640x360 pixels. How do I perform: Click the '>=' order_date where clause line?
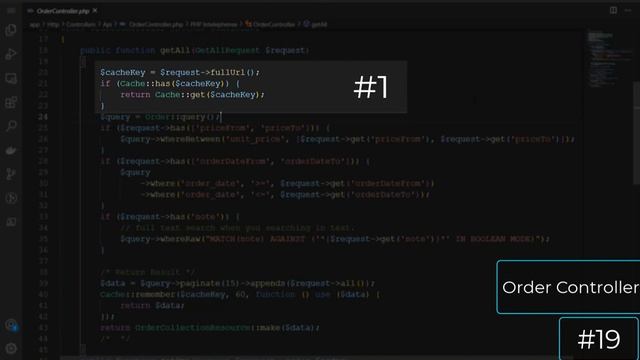[x=287, y=184]
